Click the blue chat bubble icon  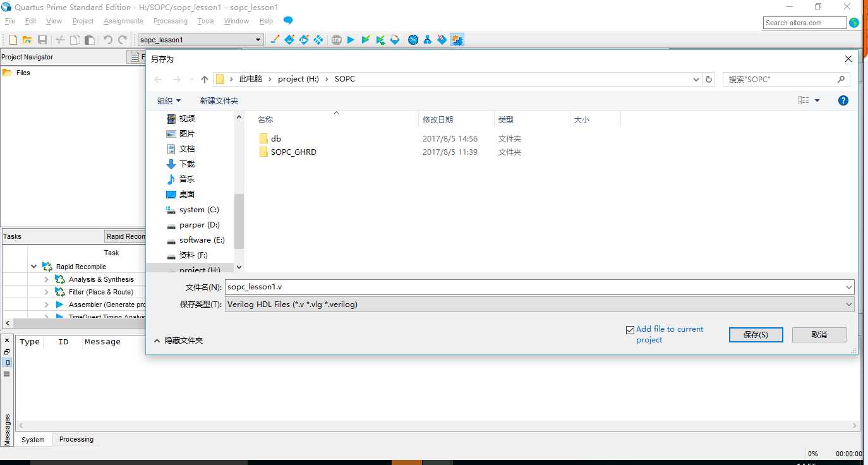point(288,21)
